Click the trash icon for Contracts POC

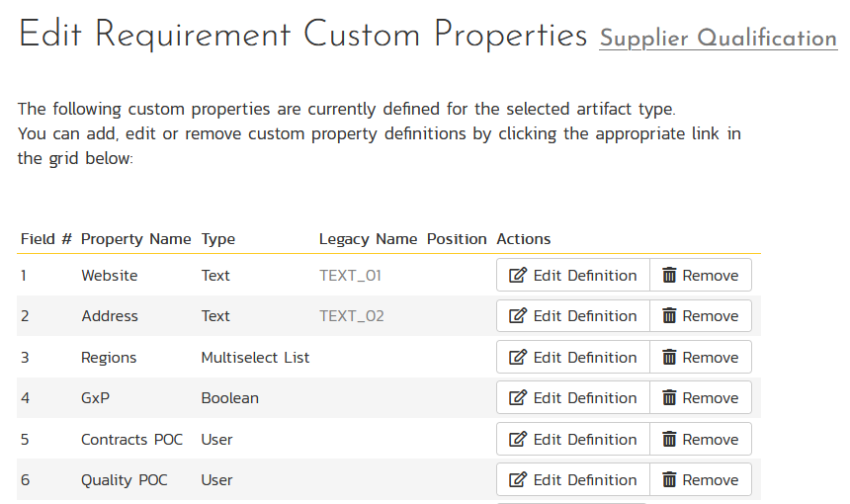669,440
